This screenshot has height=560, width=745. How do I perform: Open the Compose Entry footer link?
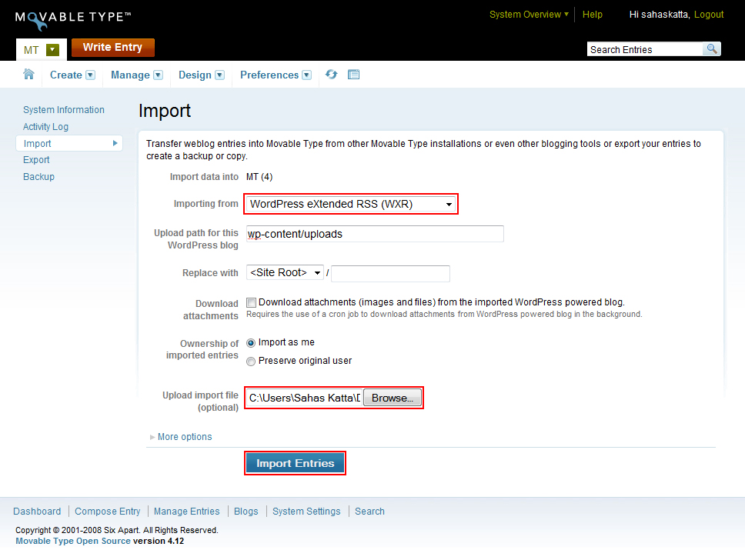click(x=108, y=512)
